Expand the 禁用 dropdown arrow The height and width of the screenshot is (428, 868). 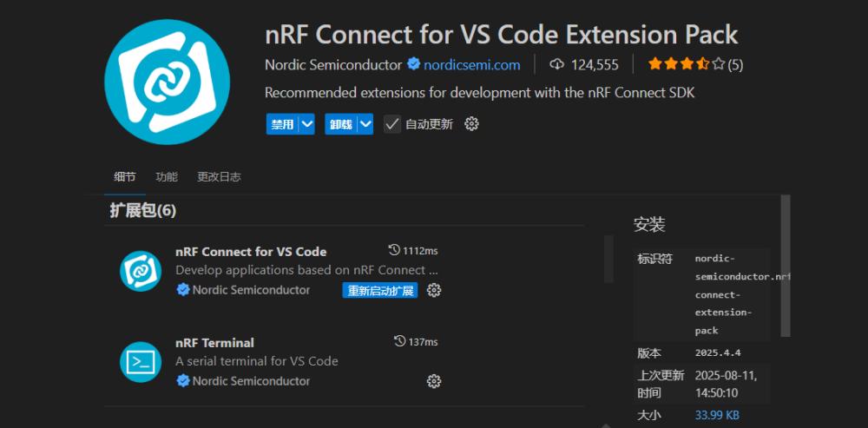tap(306, 124)
